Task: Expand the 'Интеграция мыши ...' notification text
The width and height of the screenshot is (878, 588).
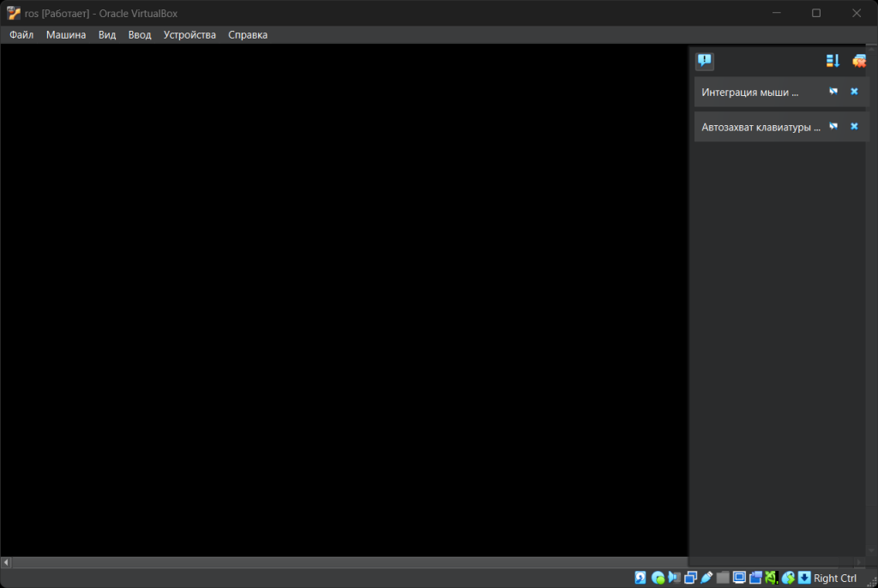Action: 749,93
